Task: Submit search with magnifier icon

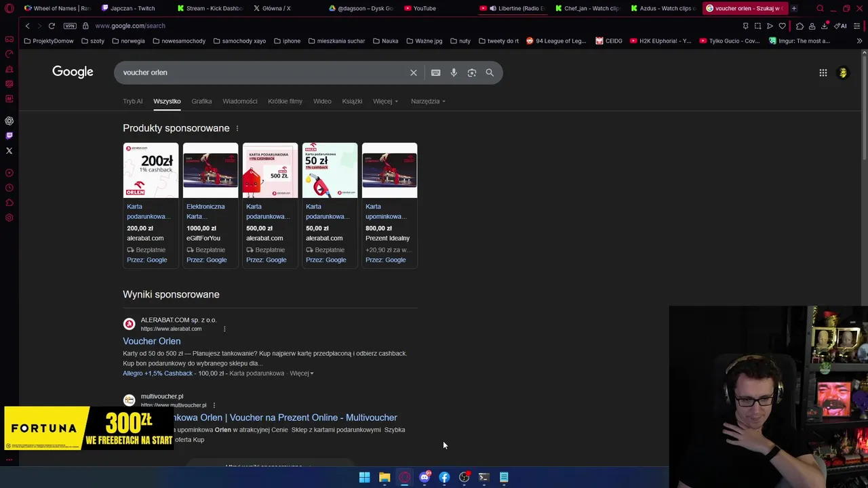Action: tap(490, 73)
